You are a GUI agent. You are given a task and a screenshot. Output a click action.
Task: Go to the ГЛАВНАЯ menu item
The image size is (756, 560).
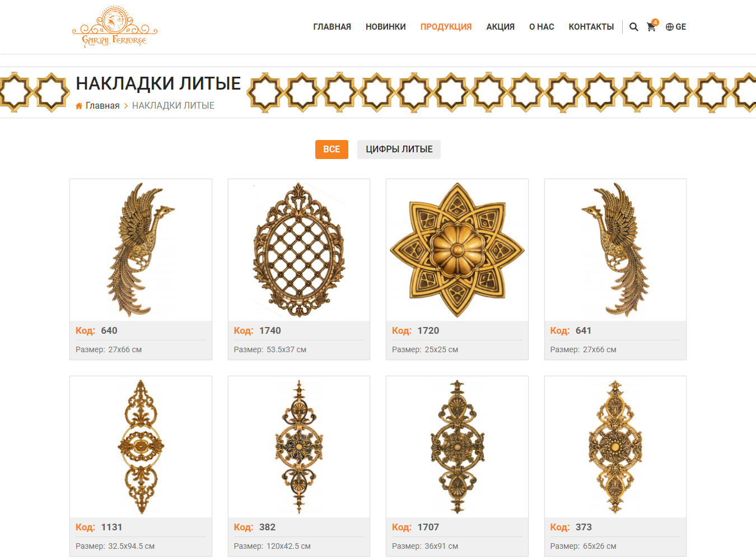click(x=332, y=27)
